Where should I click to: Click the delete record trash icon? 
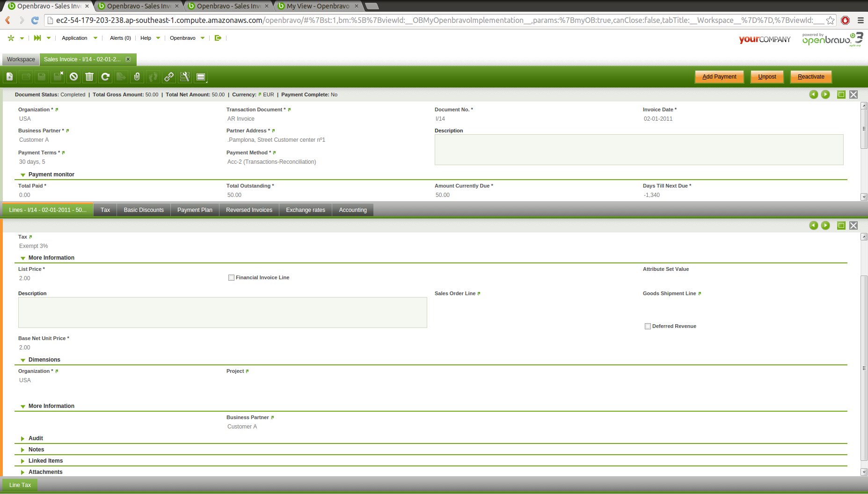[x=89, y=77]
